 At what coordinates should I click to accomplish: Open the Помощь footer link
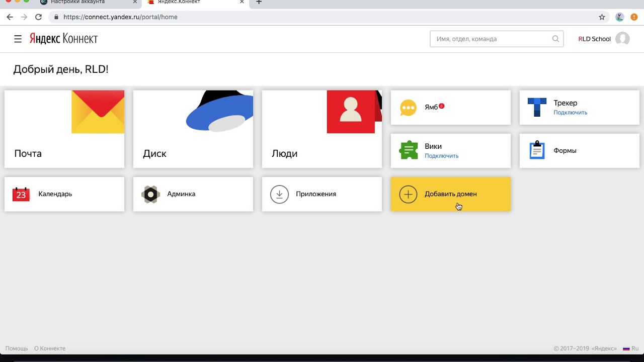pos(17,348)
